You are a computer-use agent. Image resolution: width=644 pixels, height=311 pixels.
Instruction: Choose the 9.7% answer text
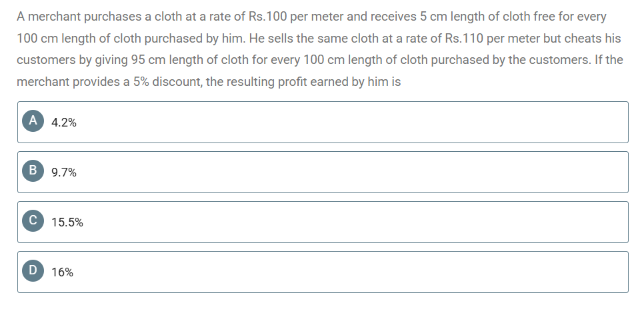click(x=63, y=172)
